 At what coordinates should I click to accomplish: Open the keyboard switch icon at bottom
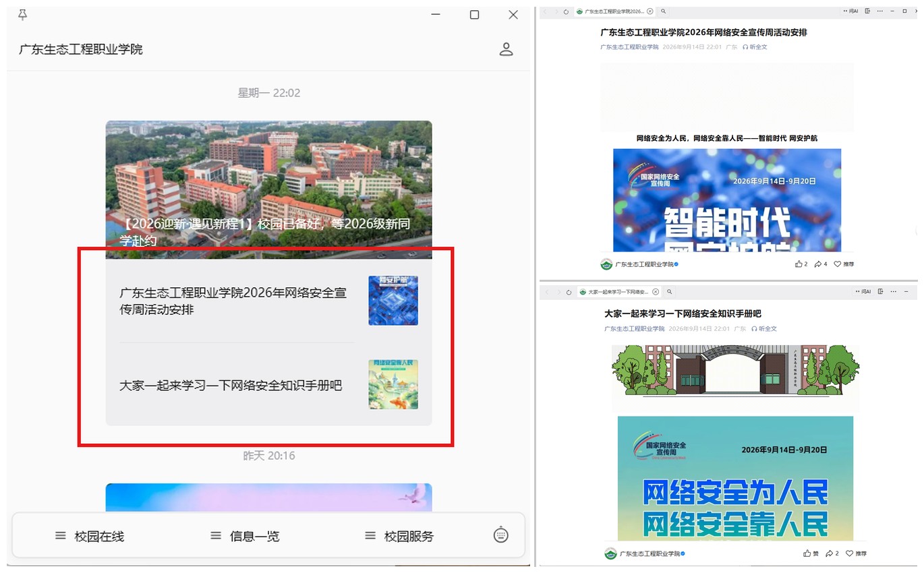coord(500,535)
